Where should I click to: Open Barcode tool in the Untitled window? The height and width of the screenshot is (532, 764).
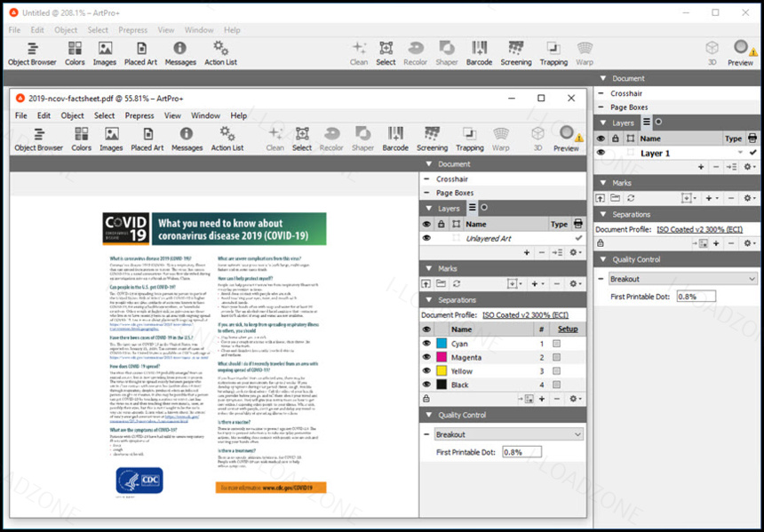479,53
